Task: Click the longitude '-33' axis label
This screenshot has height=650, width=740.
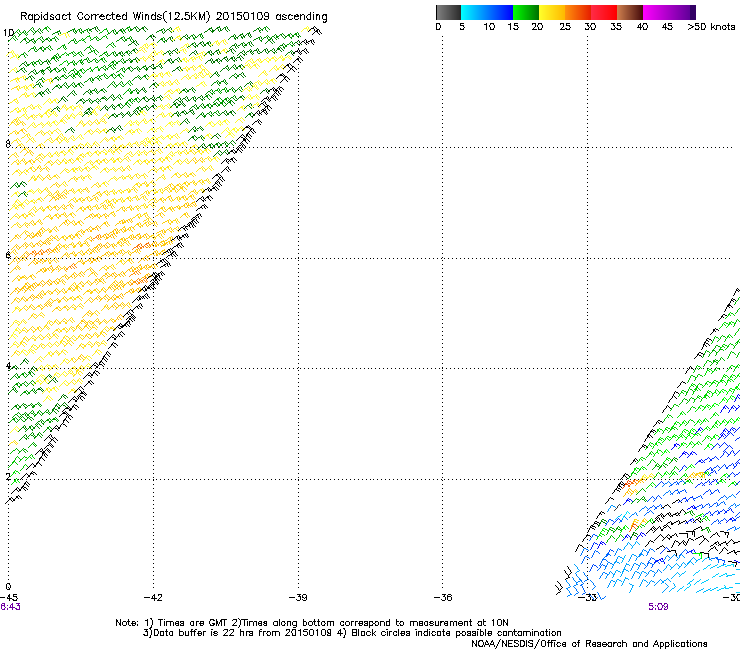Action: click(588, 598)
